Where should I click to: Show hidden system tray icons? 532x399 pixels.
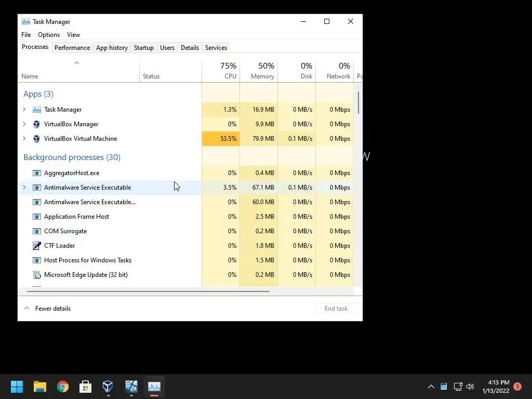431,387
